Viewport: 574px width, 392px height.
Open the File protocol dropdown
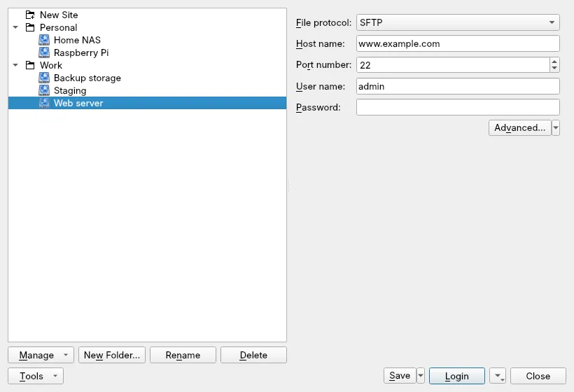pyautogui.click(x=458, y=22)
